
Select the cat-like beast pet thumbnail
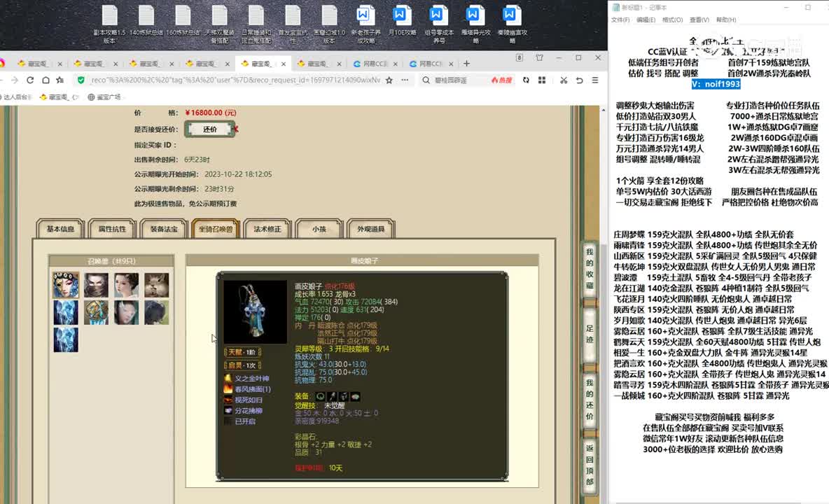[157, 285]
